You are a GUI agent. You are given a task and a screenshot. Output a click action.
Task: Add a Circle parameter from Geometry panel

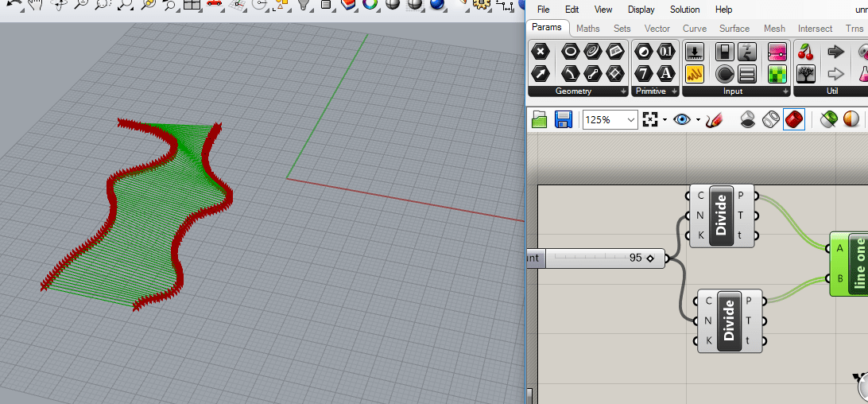(x=570, y=52)
